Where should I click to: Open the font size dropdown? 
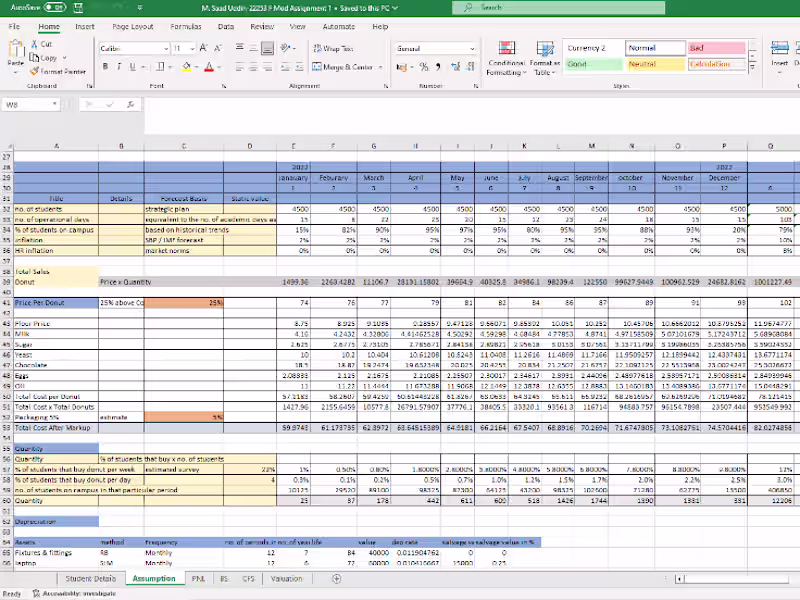tap(181, 48)
